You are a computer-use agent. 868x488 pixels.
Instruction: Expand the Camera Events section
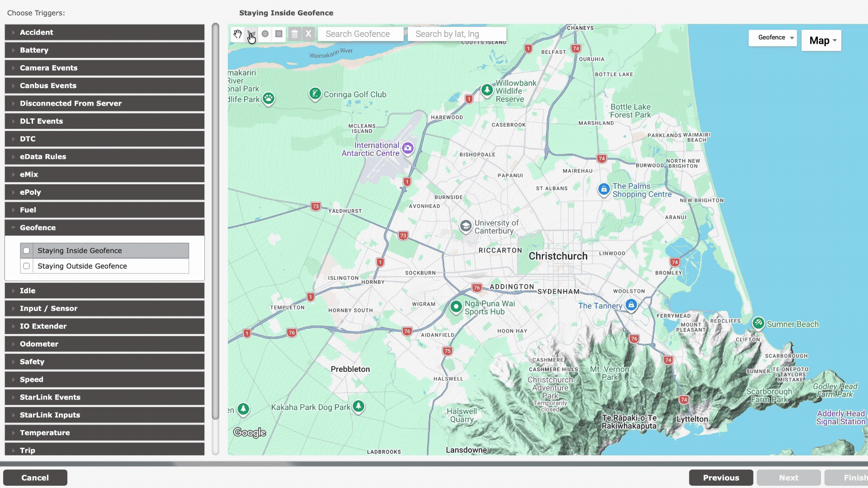click(104, 68)
